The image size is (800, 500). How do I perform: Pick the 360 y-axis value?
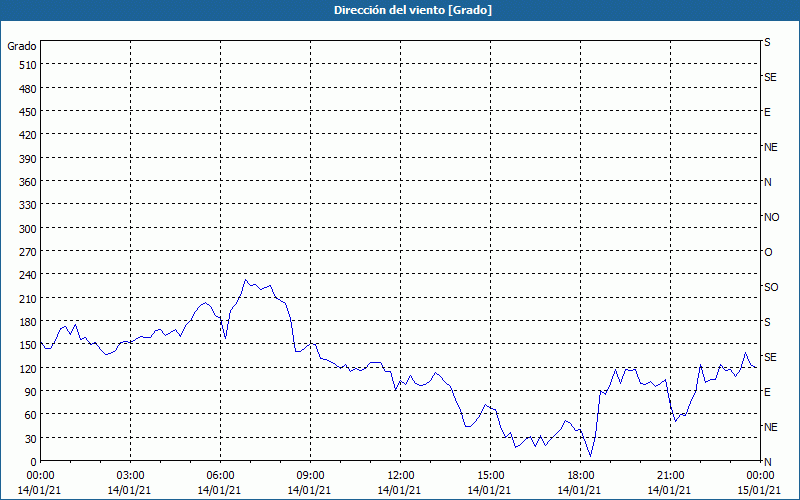[28, 182]
